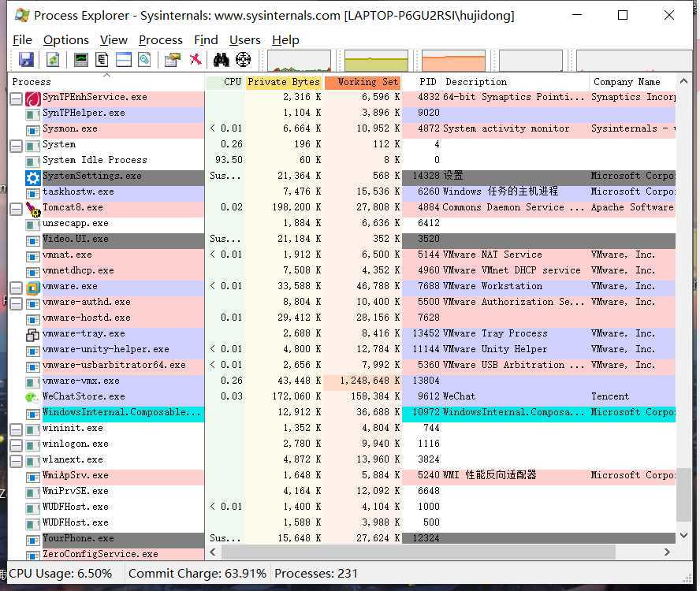Viewport: 700px width, 591px height.
Task: Click the SynTPEnhService.exe process icon
Action: click(x=32, y=98)
